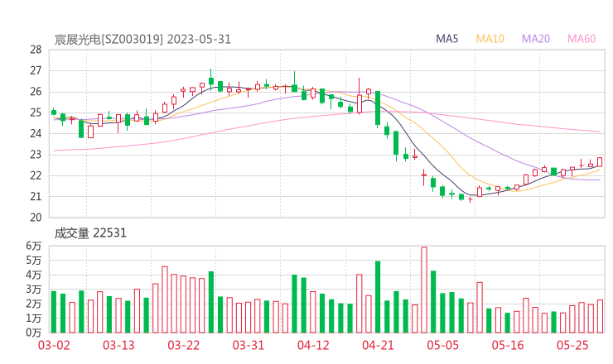The image size is (613, 364).
Task: Click the 03-31 date axis label
Action: point(249,345)
